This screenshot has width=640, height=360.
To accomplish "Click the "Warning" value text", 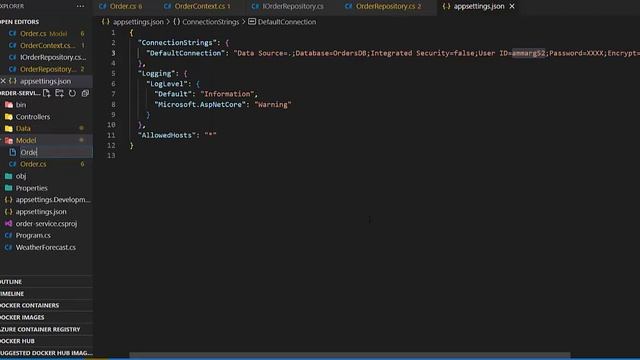I will coord(273,104).
